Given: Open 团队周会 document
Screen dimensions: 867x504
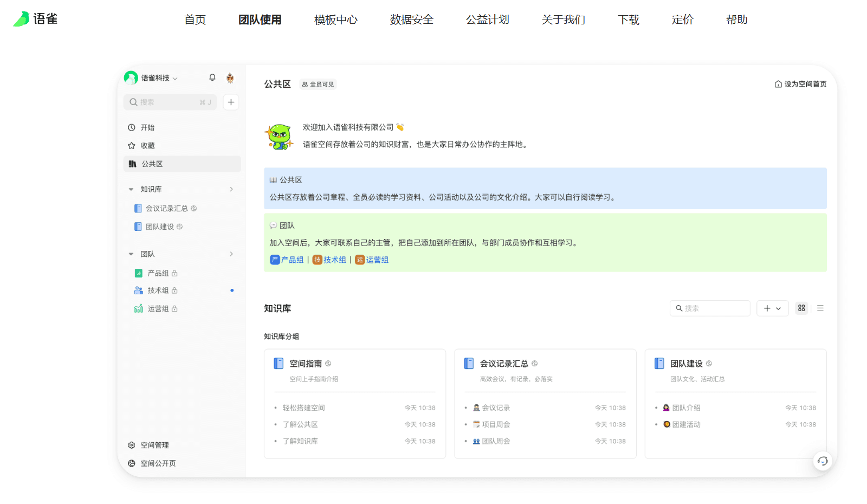Looking at the screenshot, I should (x=491, y=441).
